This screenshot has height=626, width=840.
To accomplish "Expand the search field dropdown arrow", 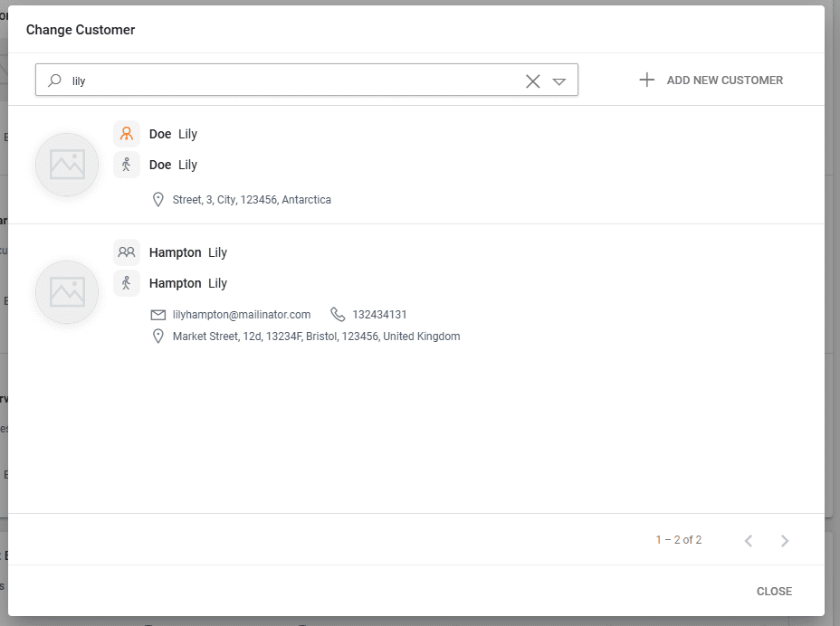I will tap(559, 81).
